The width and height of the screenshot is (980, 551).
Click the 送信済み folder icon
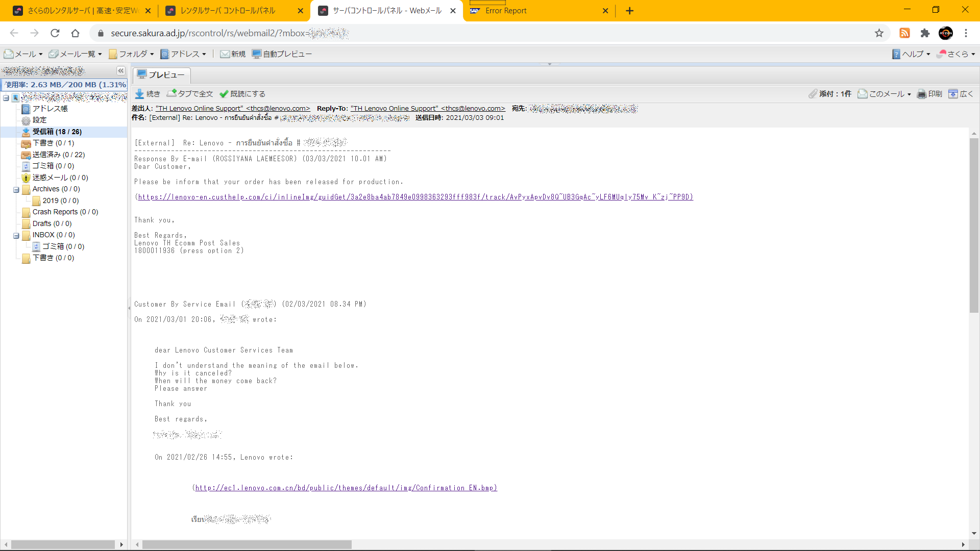tap(26, 155)
